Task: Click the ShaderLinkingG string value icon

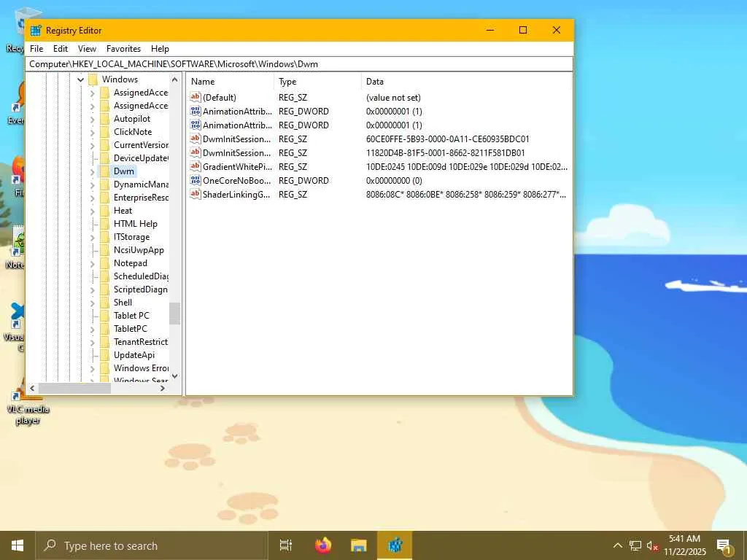Action: 195,195
